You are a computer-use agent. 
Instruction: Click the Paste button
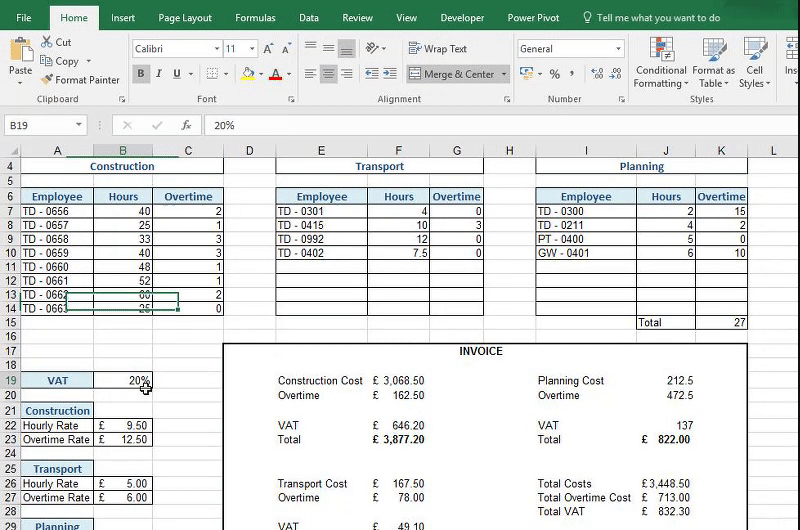click(x=20, y=58)
